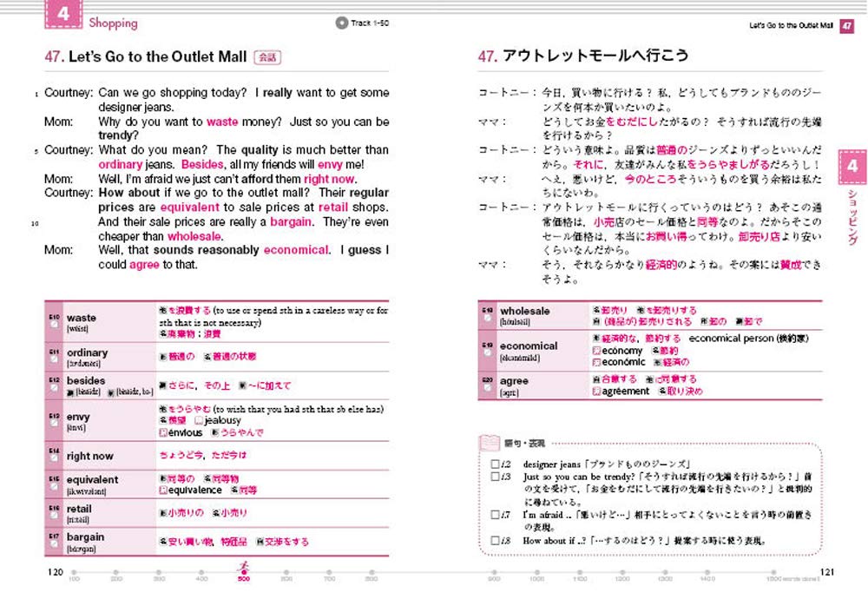The height and width of the screenshot is (599, 868).
Task: Tick the l.2 designer jeans note checkbox
Action: coord(496,464)
